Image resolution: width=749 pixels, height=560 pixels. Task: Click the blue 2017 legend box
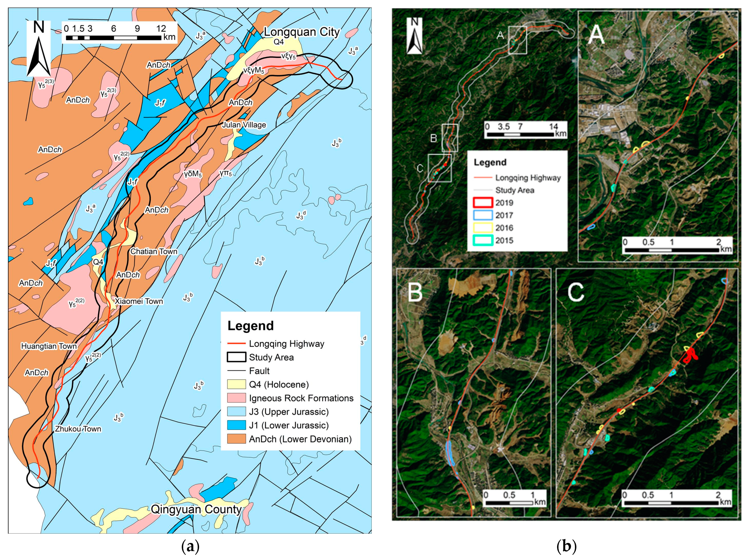pos(483,215)
